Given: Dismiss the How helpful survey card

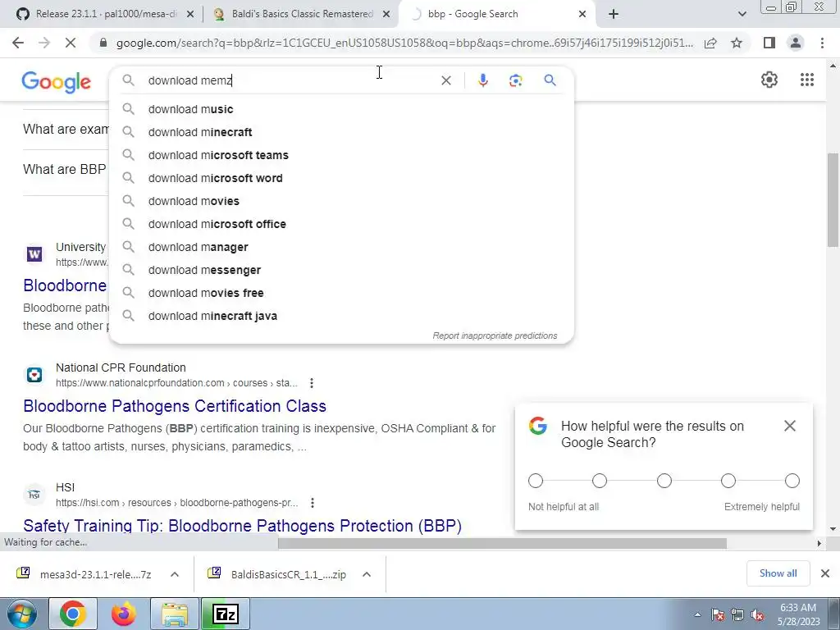Looking at the screenshot, I should [x=790, y=426].
